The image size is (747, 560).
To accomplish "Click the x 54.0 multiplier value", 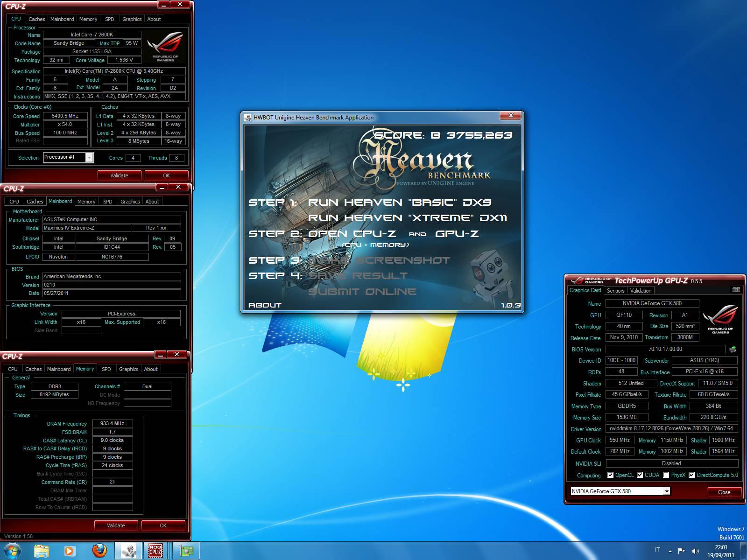I will (x=65, y=125).
